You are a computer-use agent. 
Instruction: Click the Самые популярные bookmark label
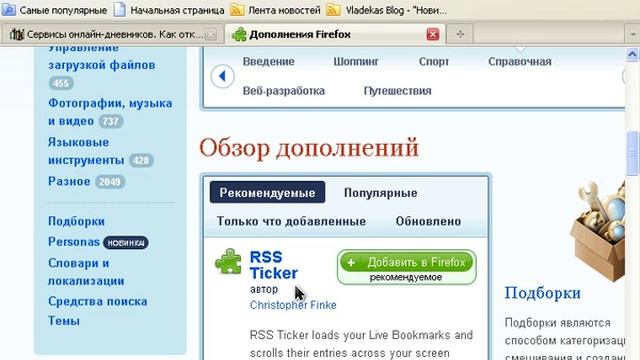coord(63,10)
